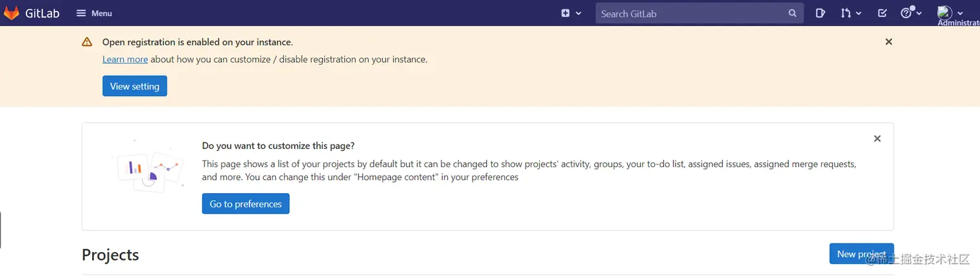Open the create new plus dropdown

tap(571, 13)
